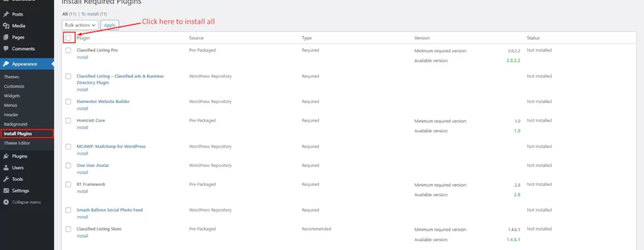Collapse the menu using the arrow icon

point(6,202)
